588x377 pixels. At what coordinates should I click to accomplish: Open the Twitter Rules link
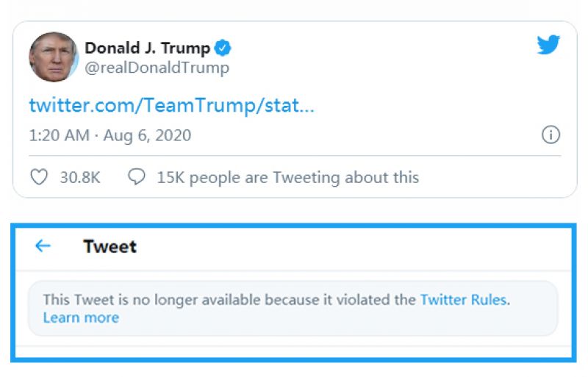(x=463, y=300)
